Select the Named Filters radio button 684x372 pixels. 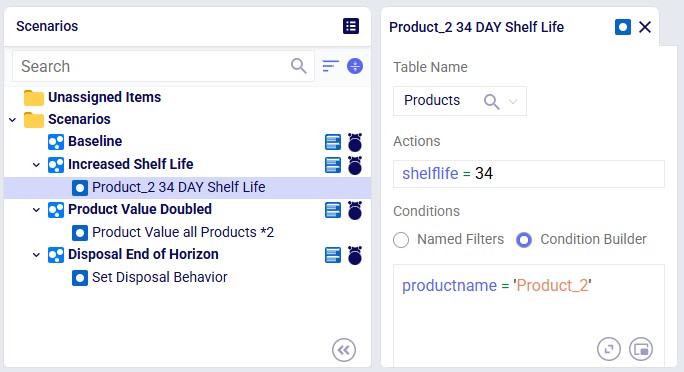(401, 239)
